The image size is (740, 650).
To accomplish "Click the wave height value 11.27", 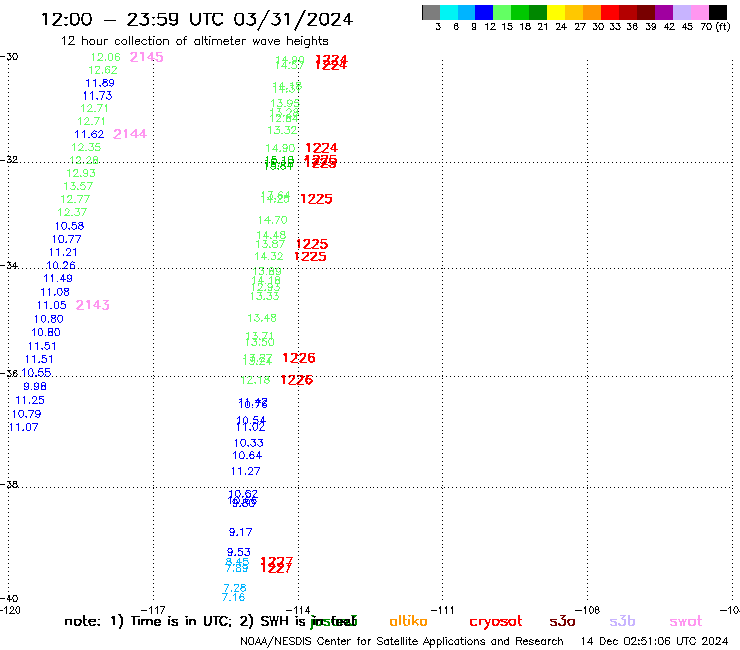I will click(x=245, y=471).
